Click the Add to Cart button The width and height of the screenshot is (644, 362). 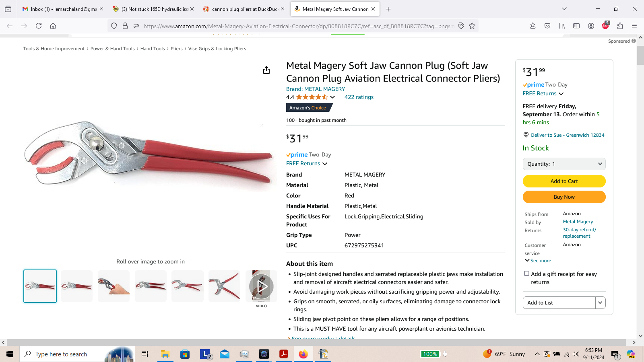point(564,181)
